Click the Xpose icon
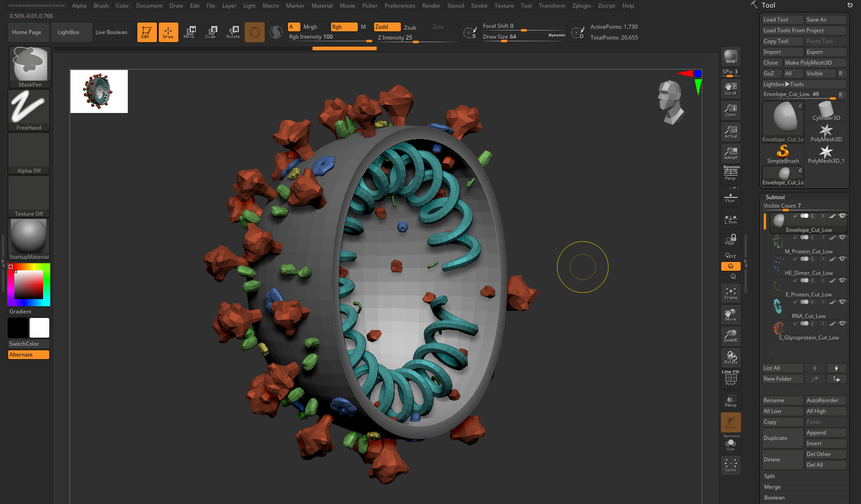Screen dimensions: 861x504 (x=731, y=465)
